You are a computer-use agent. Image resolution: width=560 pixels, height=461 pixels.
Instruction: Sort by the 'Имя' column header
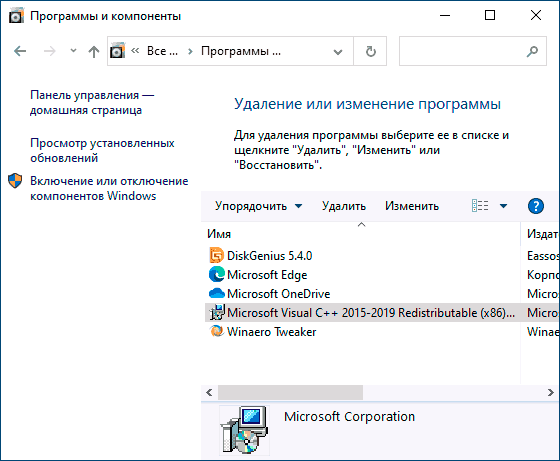(361, 234)
